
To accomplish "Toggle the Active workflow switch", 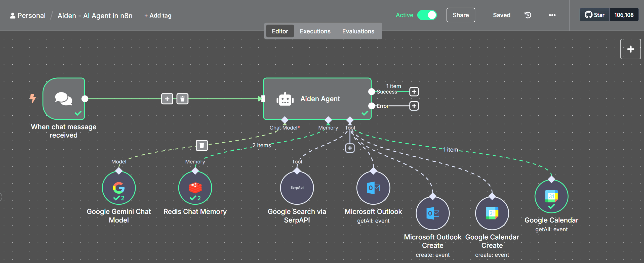I will 427,15.
